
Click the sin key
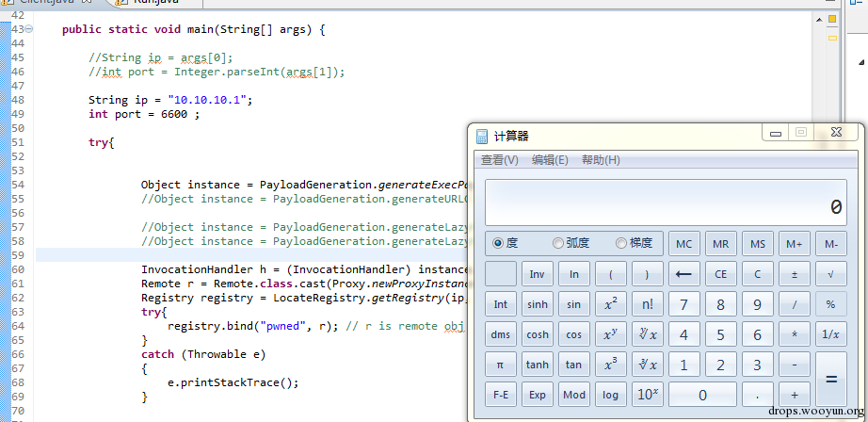click(x=574, y=304)
